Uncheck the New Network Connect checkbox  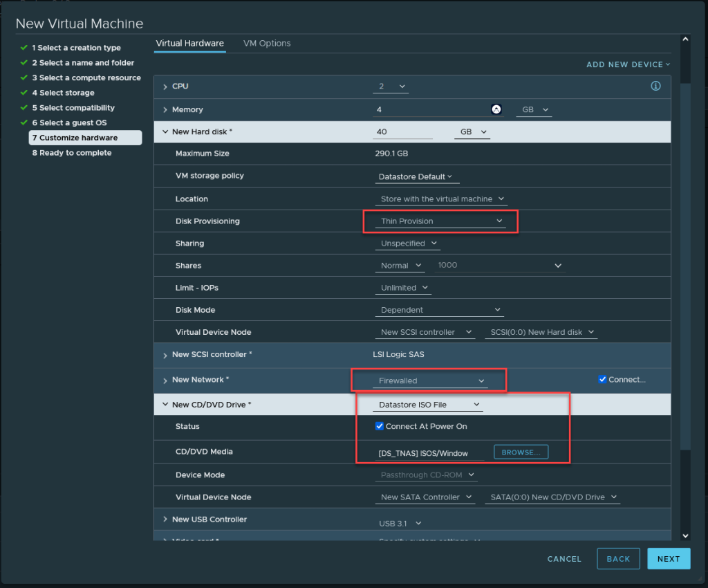602,379
